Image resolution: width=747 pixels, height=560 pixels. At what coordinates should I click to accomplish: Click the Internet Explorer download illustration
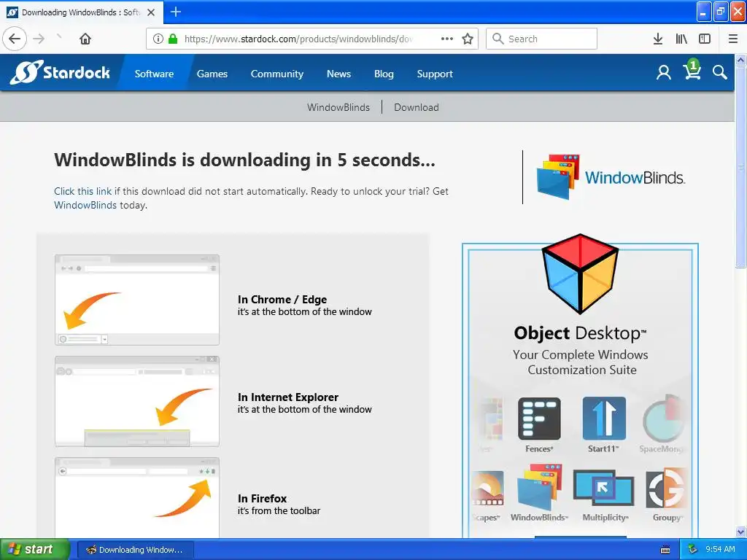click(x=137, y=402)
